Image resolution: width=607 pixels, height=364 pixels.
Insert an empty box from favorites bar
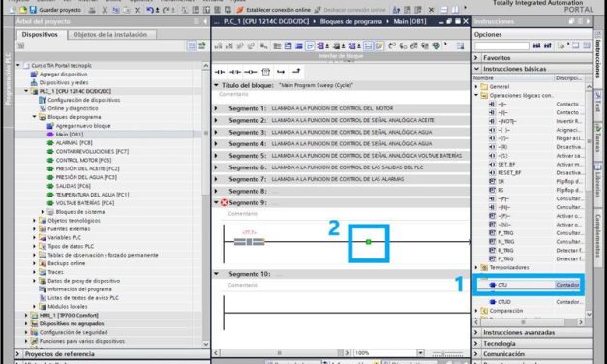[x=265, y=72]
